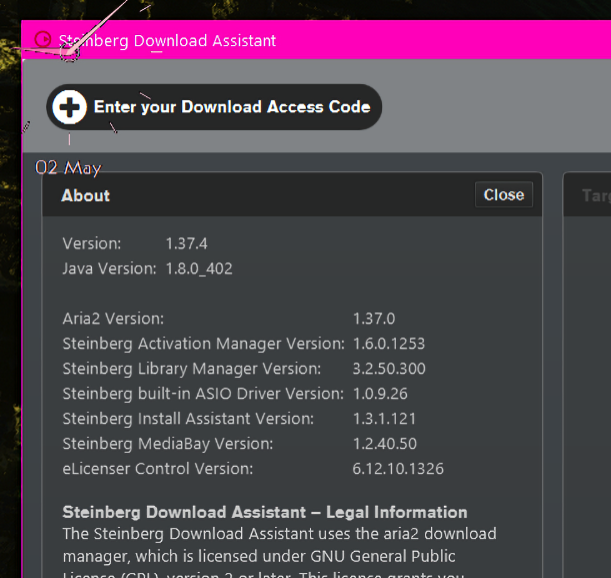Click the Steinberg MediaBay Version label
Image resolution: width=611 pixels, height=578 pixels.
(x=167, y=443)
